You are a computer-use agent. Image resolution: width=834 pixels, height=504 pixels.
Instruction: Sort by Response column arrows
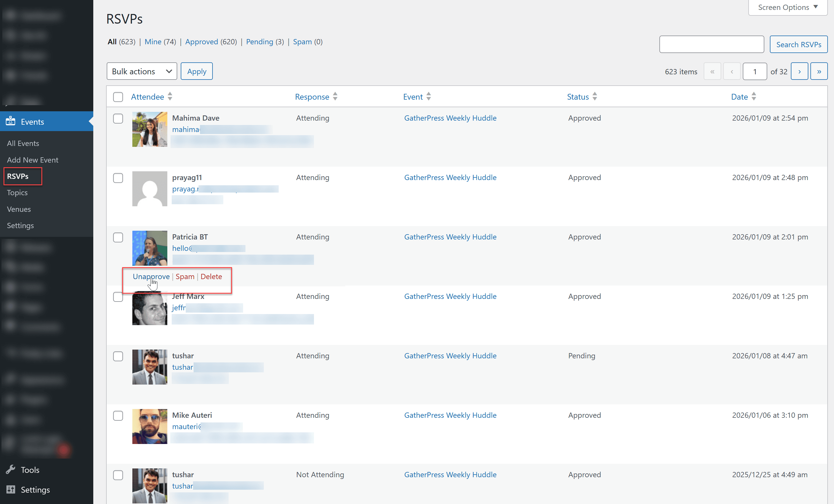tap(335, 97)
